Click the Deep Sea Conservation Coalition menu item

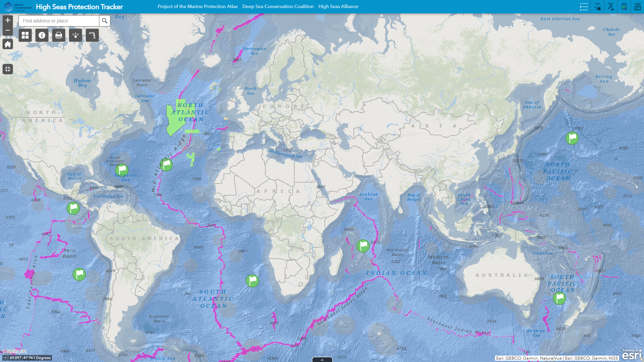278,6
